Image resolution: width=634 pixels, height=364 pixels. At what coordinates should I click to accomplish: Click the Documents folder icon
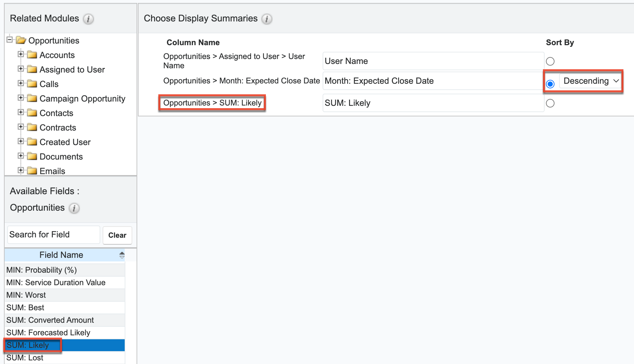(32, 156)
